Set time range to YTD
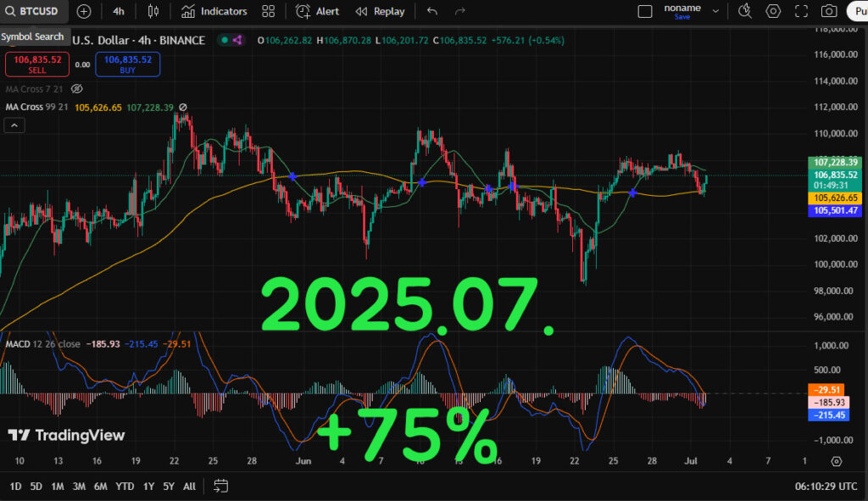The width and height of the screenshot is (868, 501). point(125,486)
